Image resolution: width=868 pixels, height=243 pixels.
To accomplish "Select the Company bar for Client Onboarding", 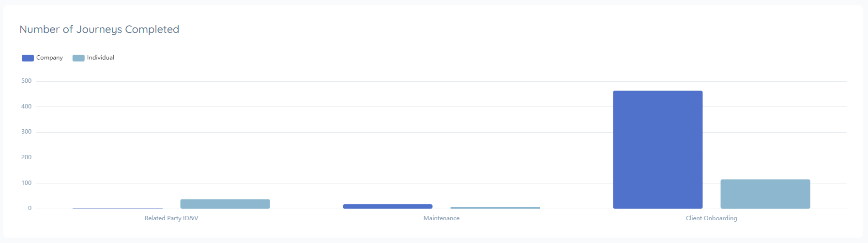I will point(657,150).
